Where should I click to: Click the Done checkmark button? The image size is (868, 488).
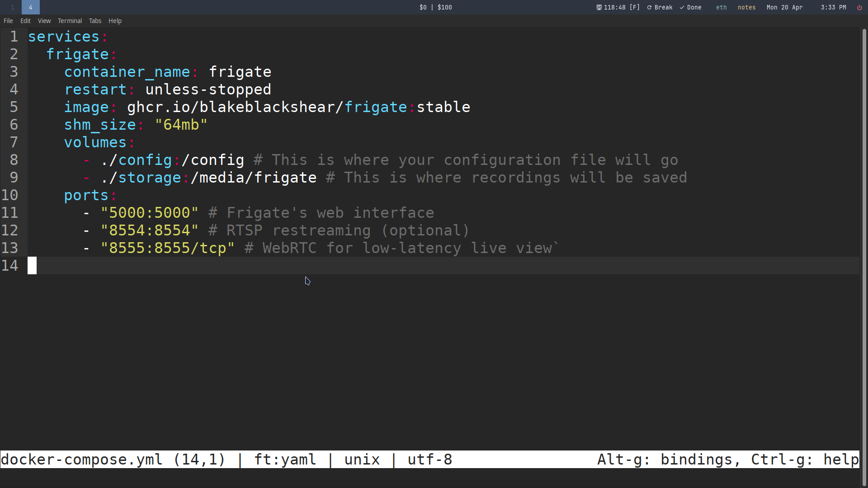click(x=690, y=7)
